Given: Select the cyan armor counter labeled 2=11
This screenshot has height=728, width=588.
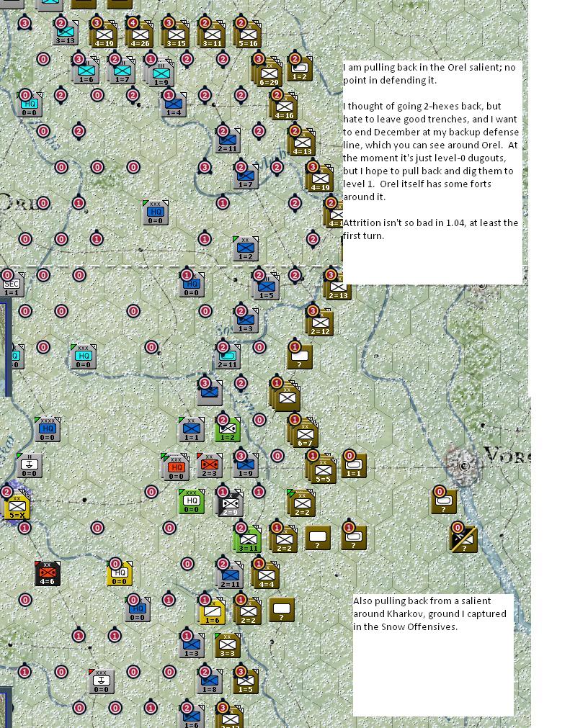Looking at the screenshot, I should click(228, 357).
